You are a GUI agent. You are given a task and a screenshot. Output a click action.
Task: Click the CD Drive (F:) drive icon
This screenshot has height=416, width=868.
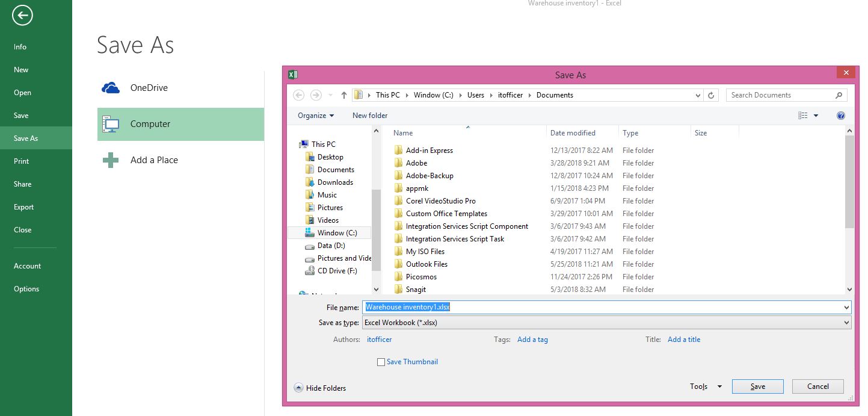310,271
